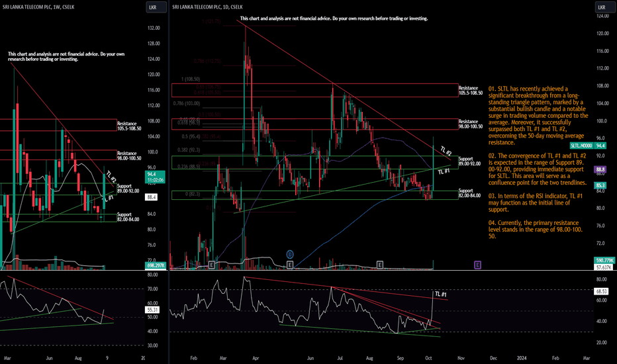Click the 57.637K volume average label
Screen dimensions: 617x364
pos(604,267)
